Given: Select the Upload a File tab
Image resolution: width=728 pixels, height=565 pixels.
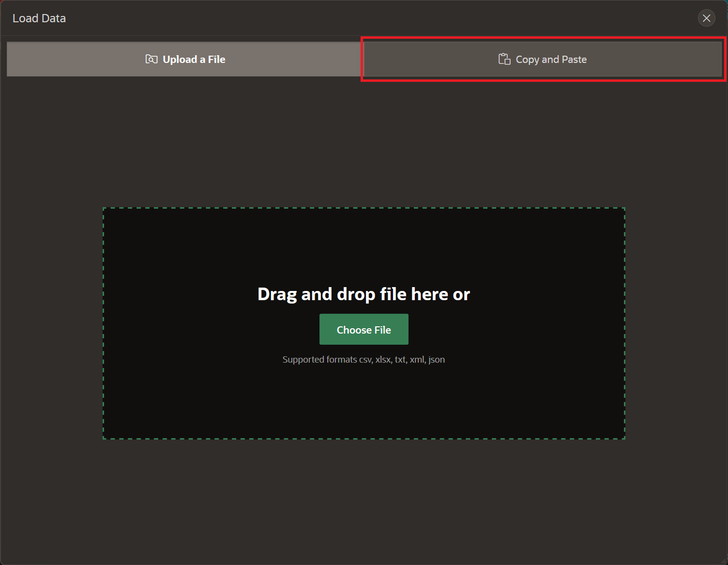Looking at the screenshot, I should point(184,59).
